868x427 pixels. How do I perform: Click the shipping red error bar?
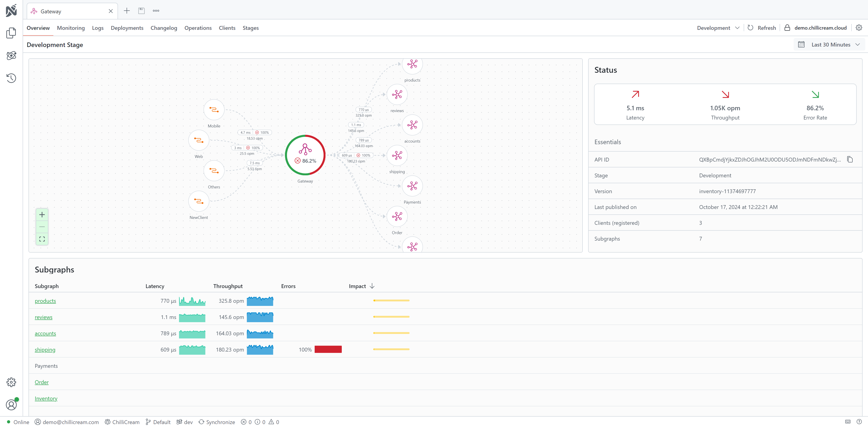328,350
